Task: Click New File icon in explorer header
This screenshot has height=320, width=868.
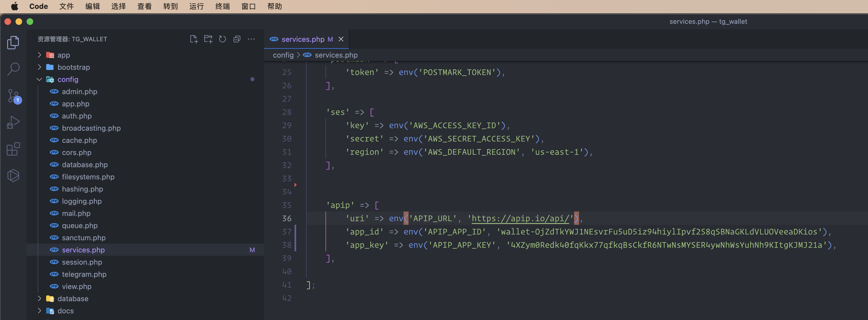Action: [194, 39]
